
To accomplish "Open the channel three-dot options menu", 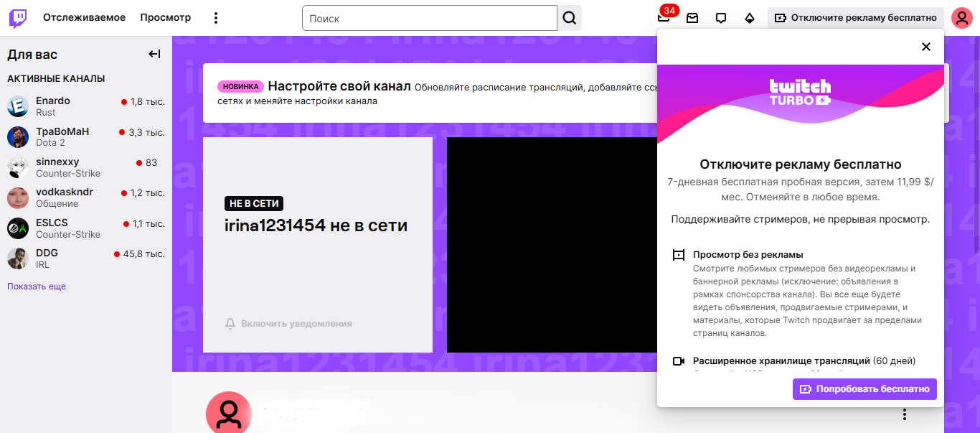I will [x=905, y=414].
